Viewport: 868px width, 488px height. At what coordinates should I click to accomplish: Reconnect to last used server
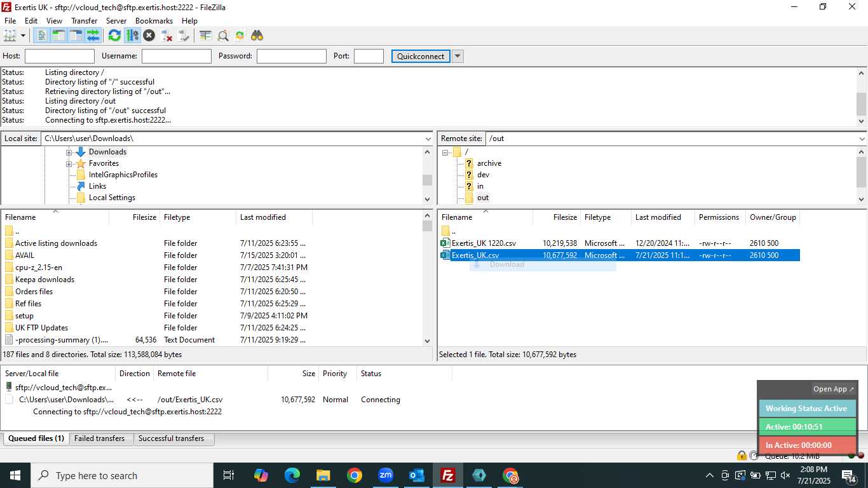[x=184, y=36]
